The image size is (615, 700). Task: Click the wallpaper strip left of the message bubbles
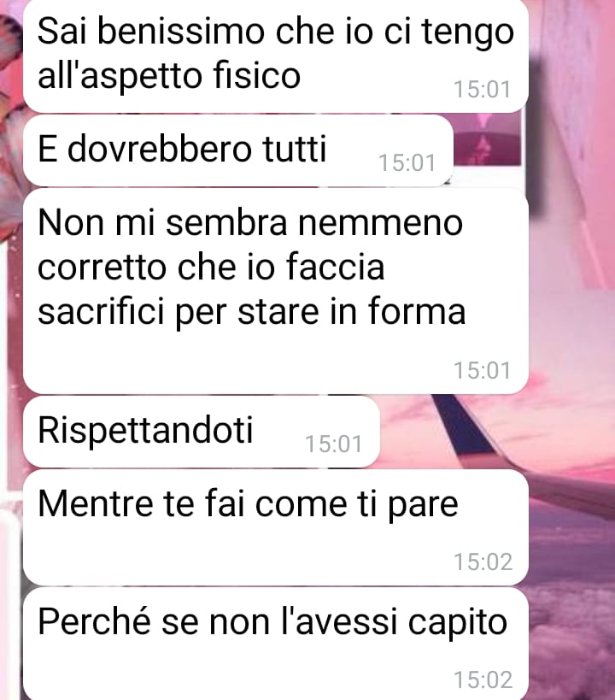click(11, 350)
